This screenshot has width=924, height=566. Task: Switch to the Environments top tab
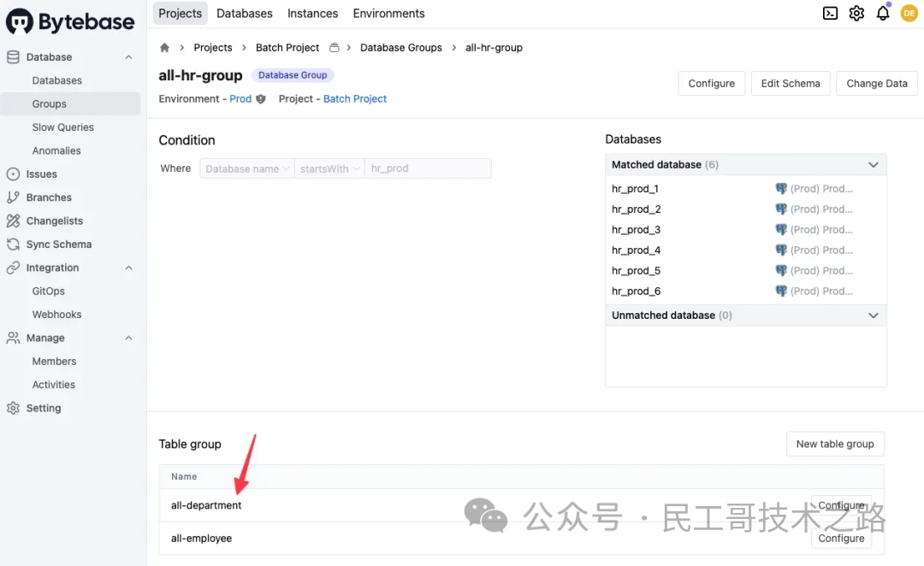389,13
